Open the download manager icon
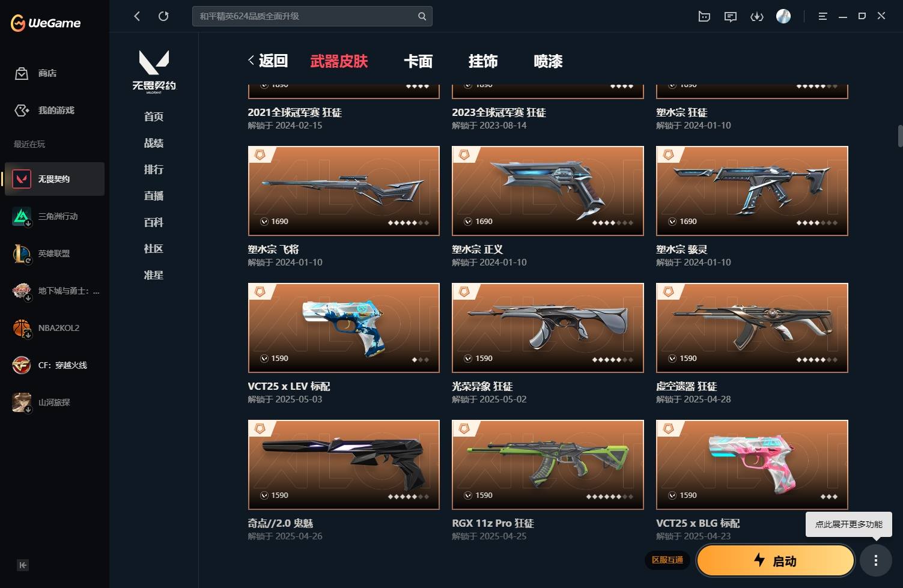903x588 pixels. point(757,16)
